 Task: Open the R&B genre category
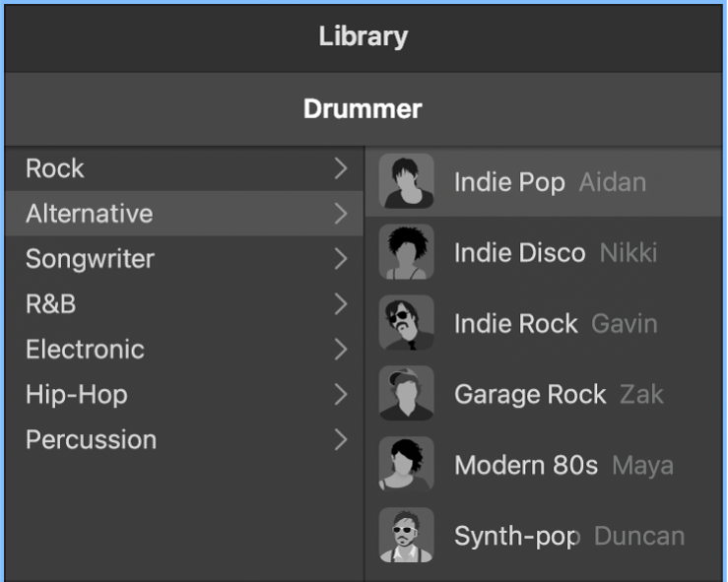(x=184, y=304)
